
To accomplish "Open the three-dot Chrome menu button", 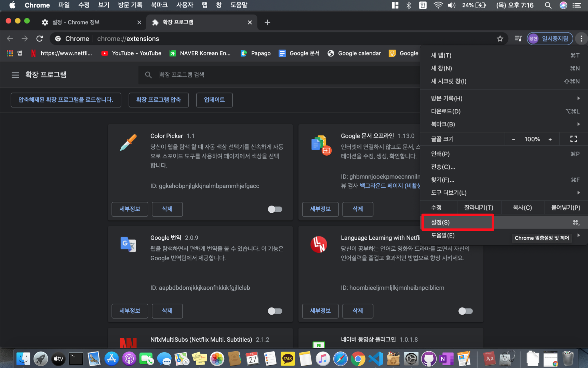I will [x=581, y=39].
